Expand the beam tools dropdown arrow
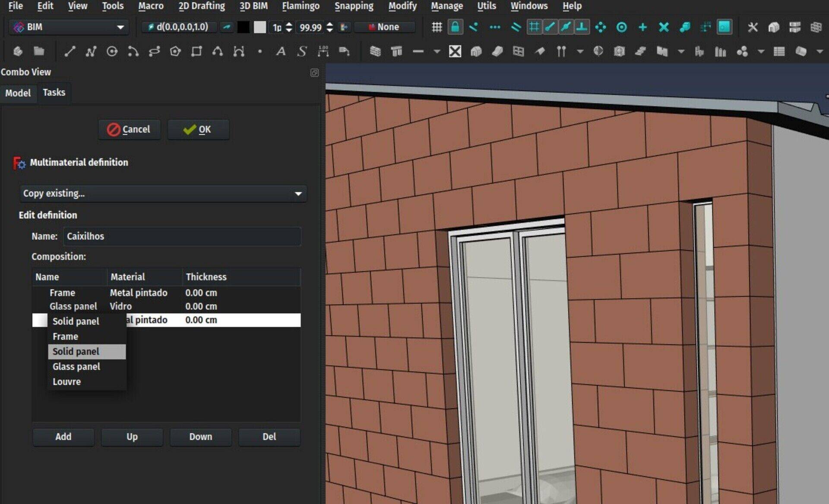Image resolution: width=829 pixels, height=504 pixels. tap(437, 52)
